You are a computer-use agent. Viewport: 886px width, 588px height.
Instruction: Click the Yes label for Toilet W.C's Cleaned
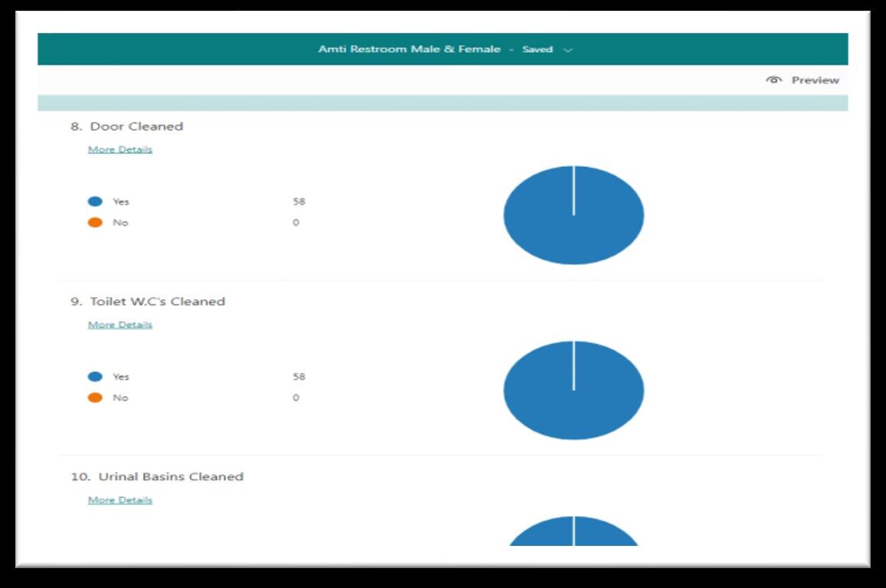tap(120, 377)
